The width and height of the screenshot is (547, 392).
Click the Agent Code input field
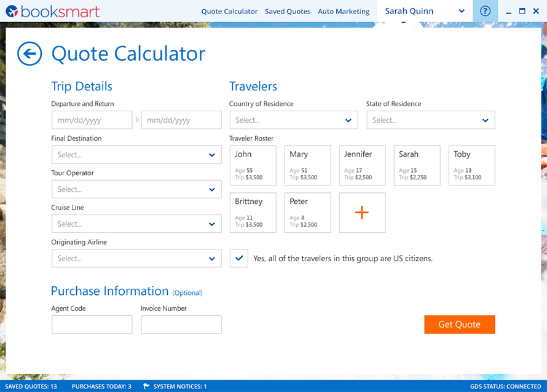92,324
